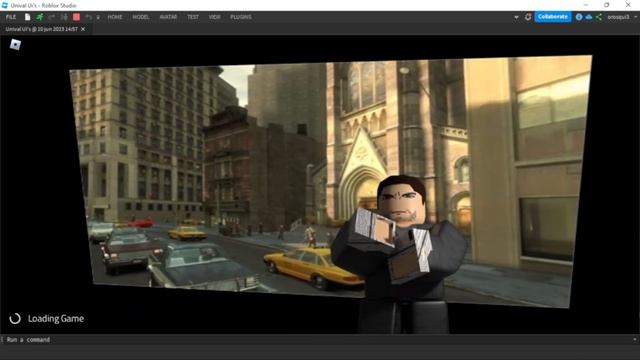Click the Loading Game text
640x360 pixels.
(x=56, y=319)
